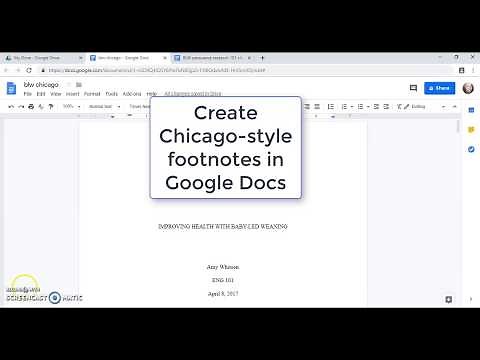Run spelling and grammar check
This screenshot has width=480, height=360.
pos(41,107)
